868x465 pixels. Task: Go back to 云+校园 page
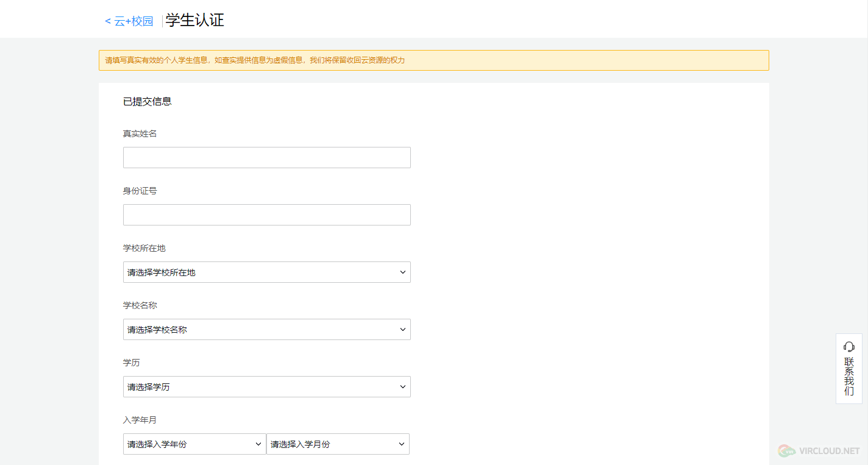tap(129, 21)
